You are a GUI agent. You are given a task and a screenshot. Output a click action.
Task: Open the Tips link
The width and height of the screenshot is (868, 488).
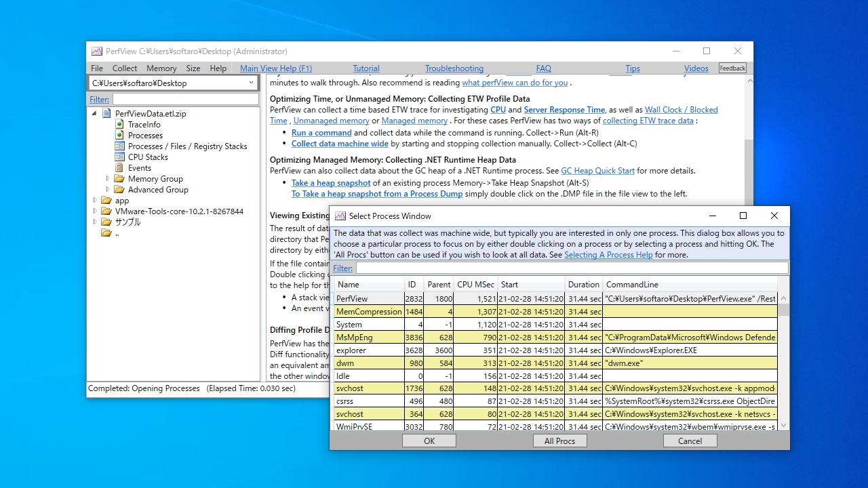pos(633,68)
